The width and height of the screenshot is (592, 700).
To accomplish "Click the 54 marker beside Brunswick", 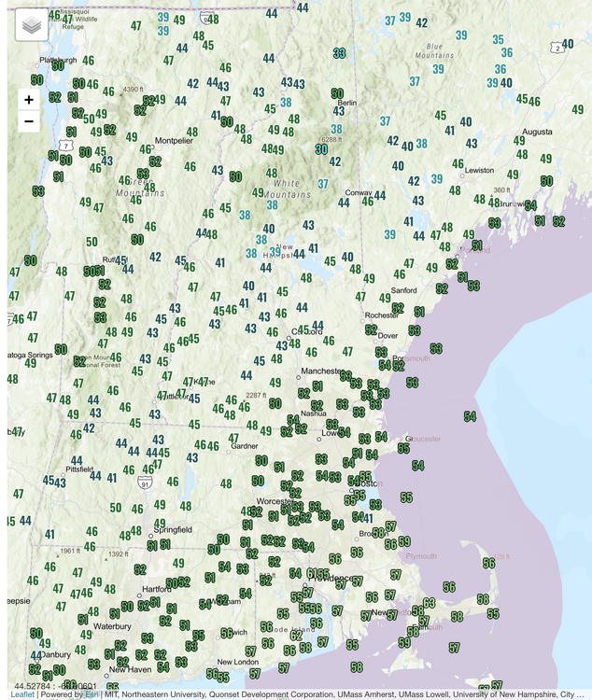I will click(530, 205).
